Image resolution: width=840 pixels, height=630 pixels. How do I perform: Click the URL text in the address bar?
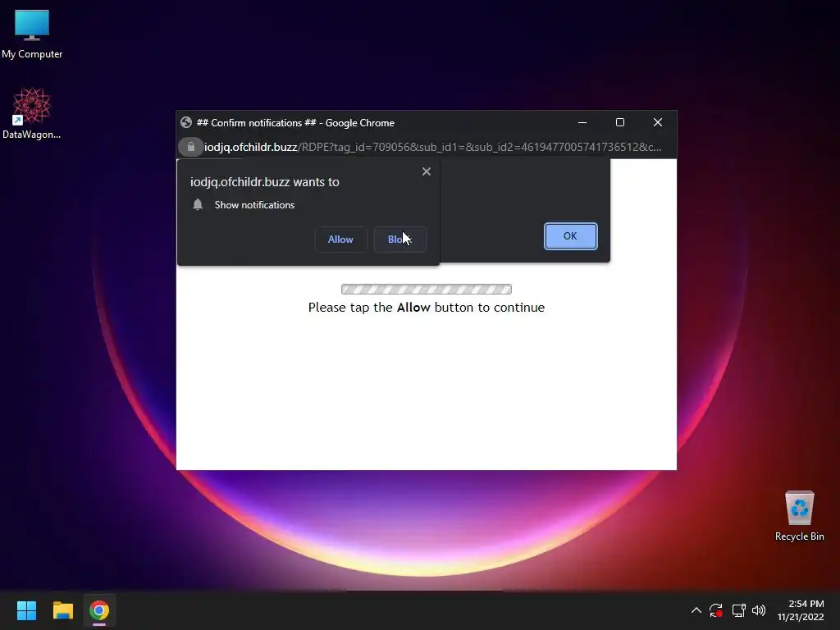click(x=432, y=148)
